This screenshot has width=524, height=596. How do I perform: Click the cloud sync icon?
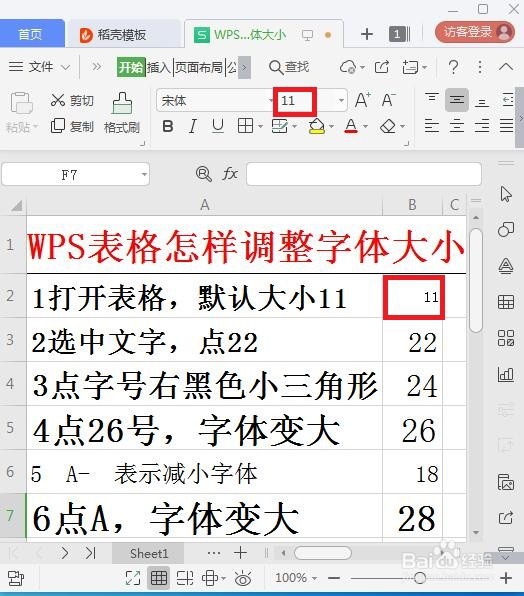tap(348, 67)
